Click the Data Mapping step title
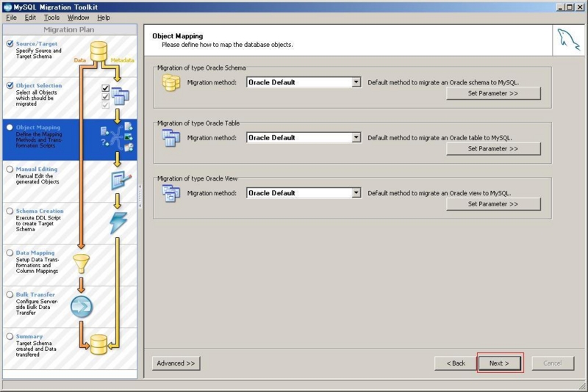588x392 pixels. pos(35,253)
